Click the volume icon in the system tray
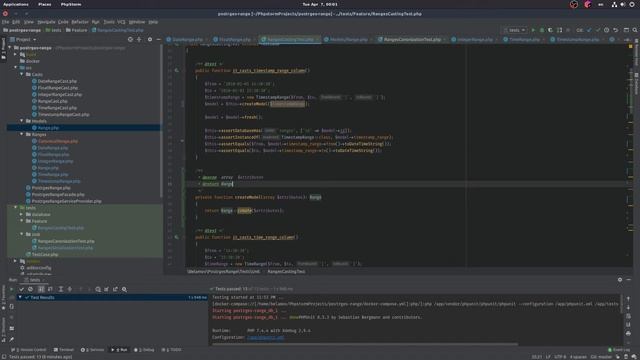Screen dimensions: 640x360 (x=623, y=4)
